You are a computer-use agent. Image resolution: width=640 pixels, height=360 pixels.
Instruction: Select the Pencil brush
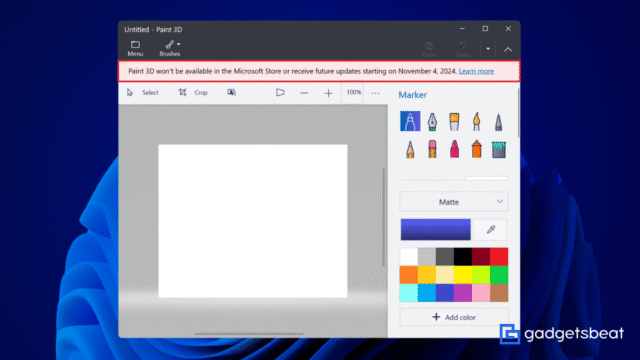click(410, 149)
